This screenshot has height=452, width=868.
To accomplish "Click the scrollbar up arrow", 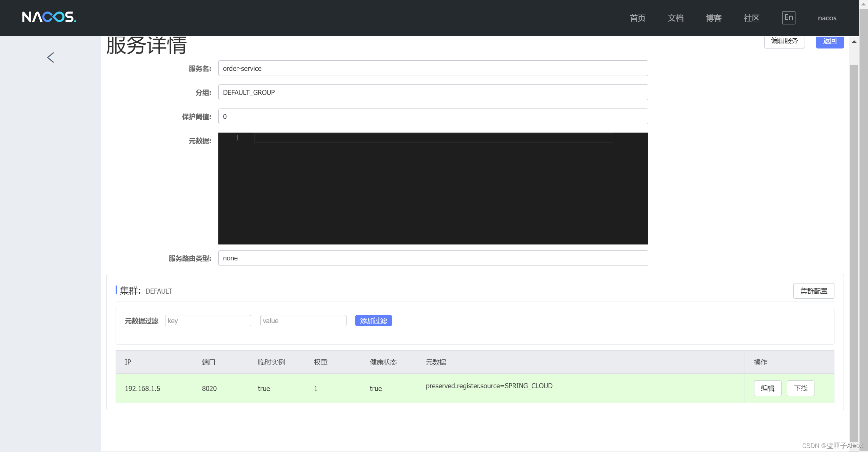I will click(x=854, y=42).
